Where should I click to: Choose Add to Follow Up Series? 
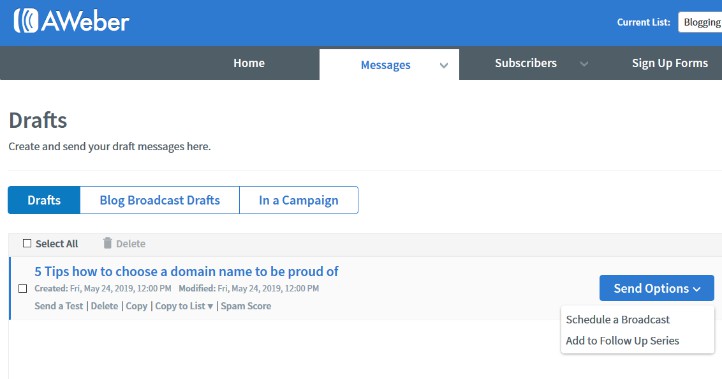pos(622,341)
